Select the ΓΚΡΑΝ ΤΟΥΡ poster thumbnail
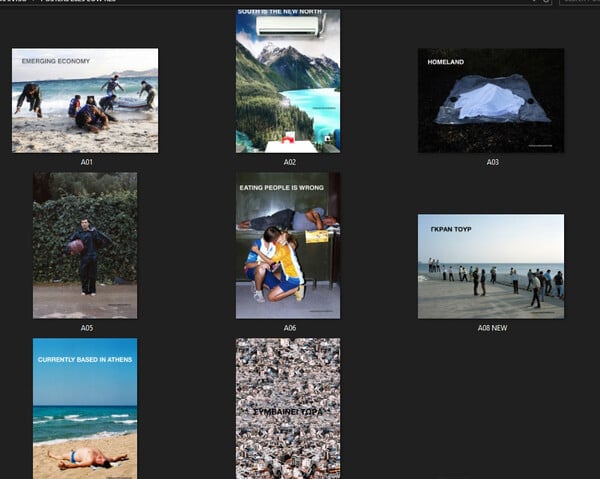This screenshot has width=600, height=479. (491, 266)
